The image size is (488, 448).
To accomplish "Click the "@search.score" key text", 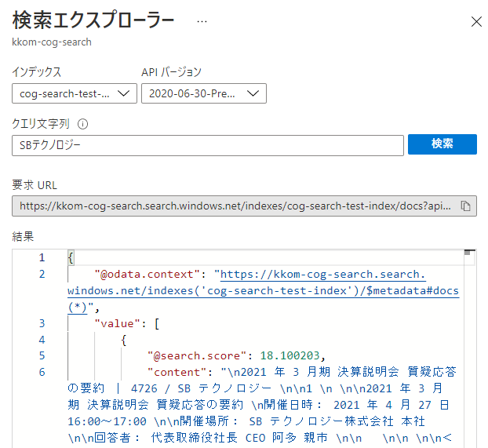I will coord(197,356).
